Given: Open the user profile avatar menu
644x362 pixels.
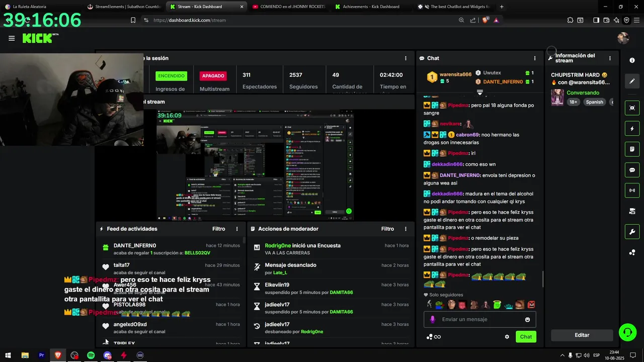Looking at the screenshot, I should click(623, 38).
